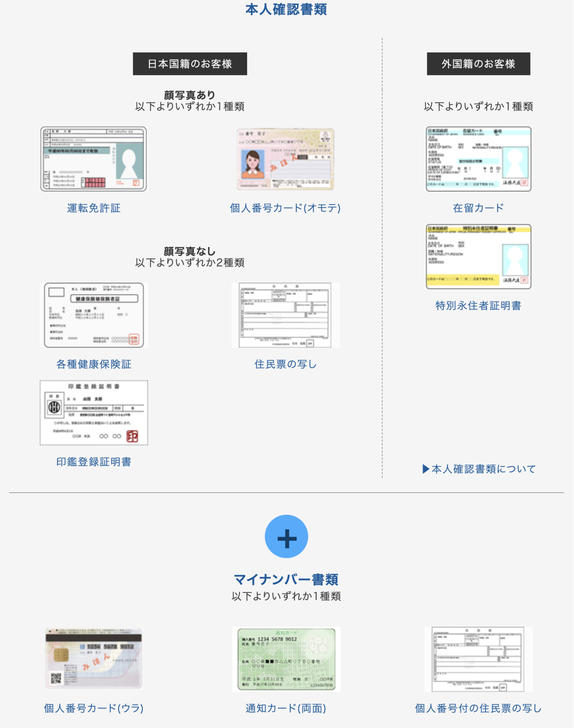Click the 顔写真なし subheading
This screenshot has height=728, width=574.
(x=190, y=251)
